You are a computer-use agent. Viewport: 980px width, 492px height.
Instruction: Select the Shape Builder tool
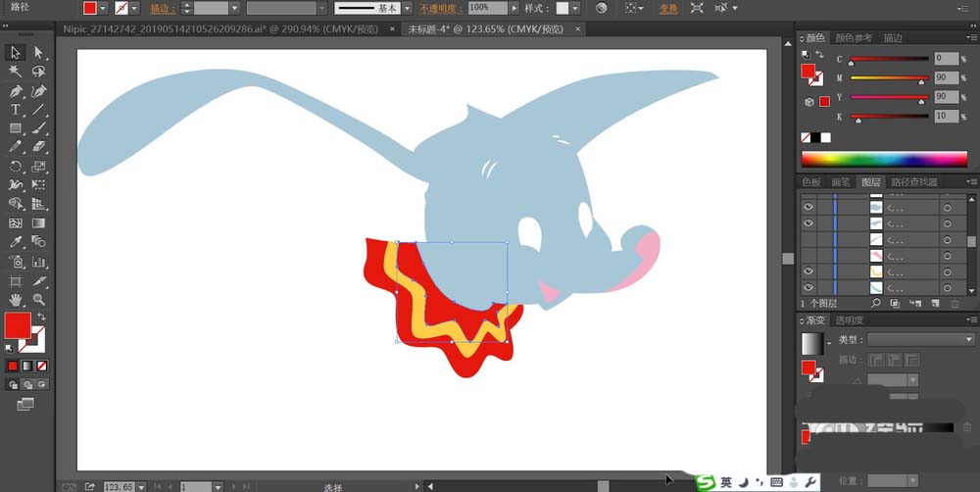click(16, 204)
